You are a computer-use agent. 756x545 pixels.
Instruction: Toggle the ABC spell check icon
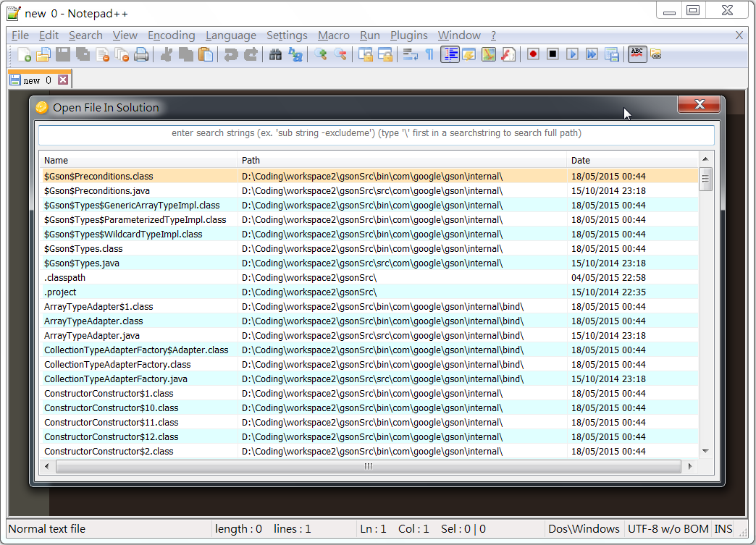pyautogui.click(x=637, y=54)
